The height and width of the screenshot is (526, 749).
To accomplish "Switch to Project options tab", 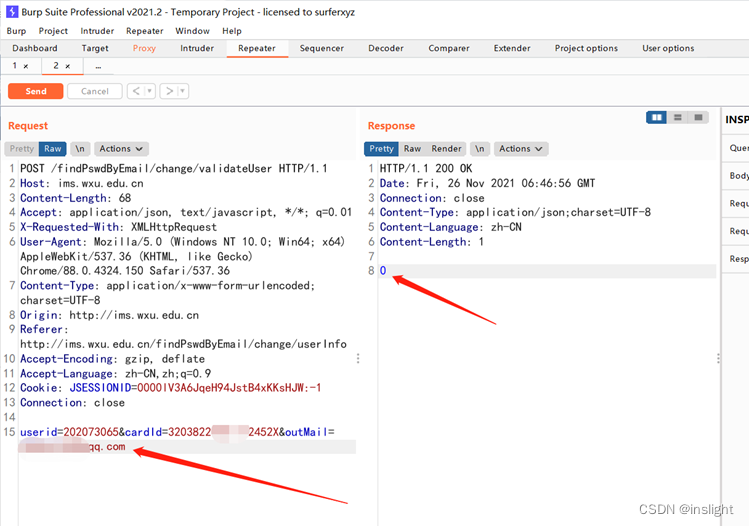I will point(586,48).
